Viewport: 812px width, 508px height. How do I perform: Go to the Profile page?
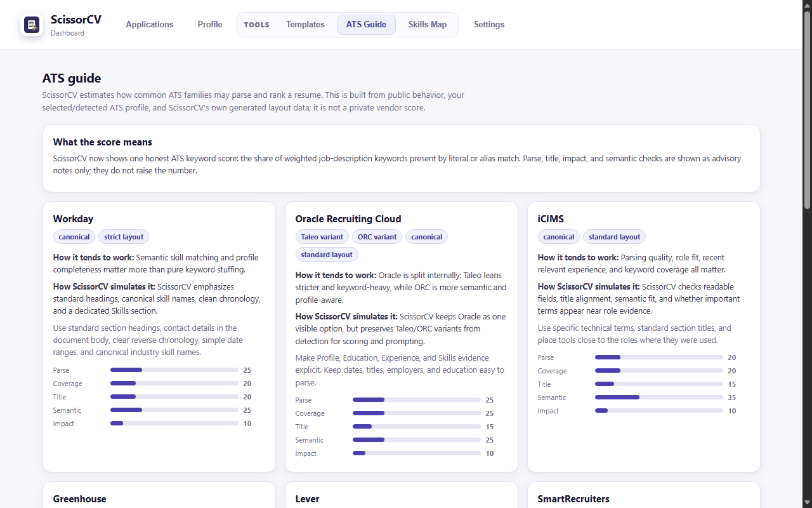click(210, 25)
